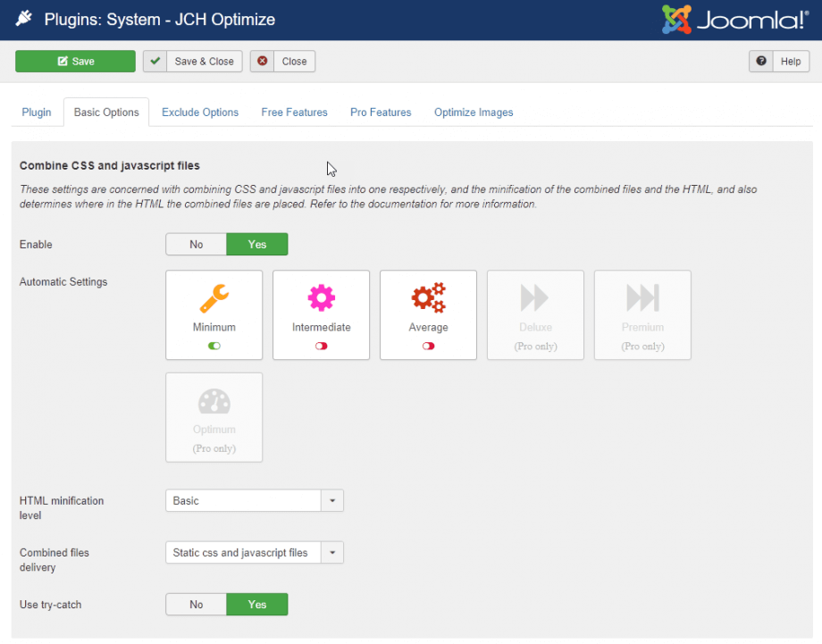Click the Intermediate gear icon
Image resolution: width=822 pixels, height=644 pixels.
321,296
